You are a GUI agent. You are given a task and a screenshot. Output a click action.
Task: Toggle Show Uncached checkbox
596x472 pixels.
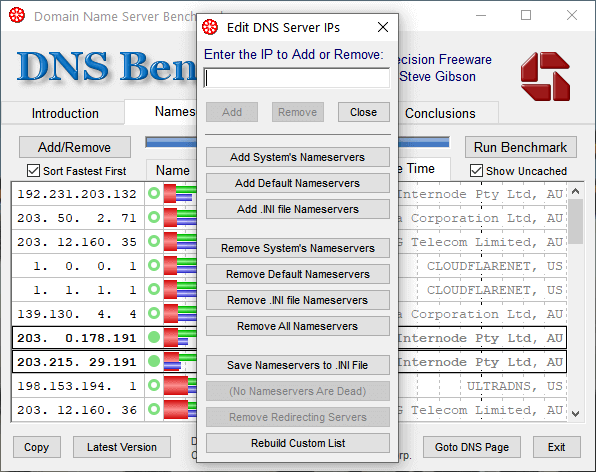(x=476, y=171)
